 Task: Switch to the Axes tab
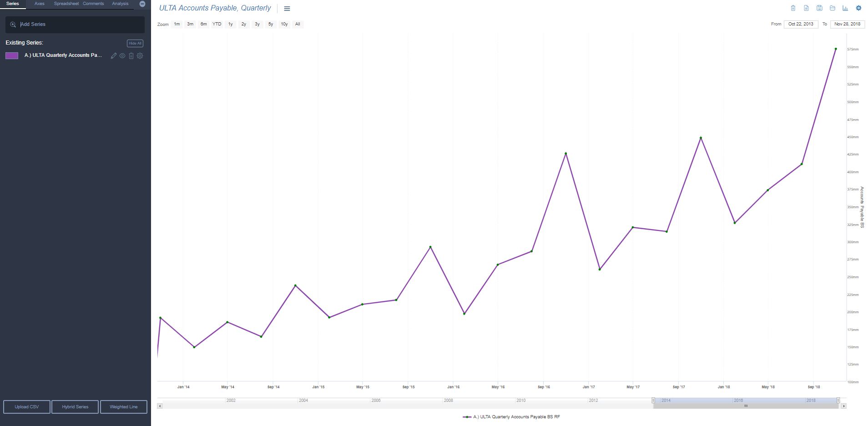(40, 4)
